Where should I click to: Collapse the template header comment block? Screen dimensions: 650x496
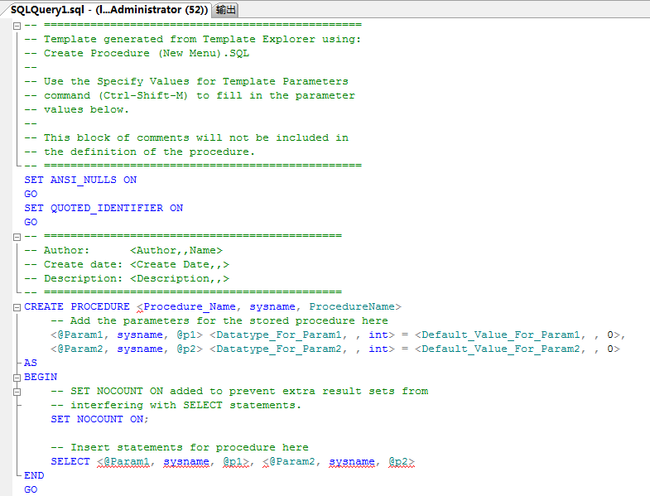pyautogui.click(x=17, y=26)
